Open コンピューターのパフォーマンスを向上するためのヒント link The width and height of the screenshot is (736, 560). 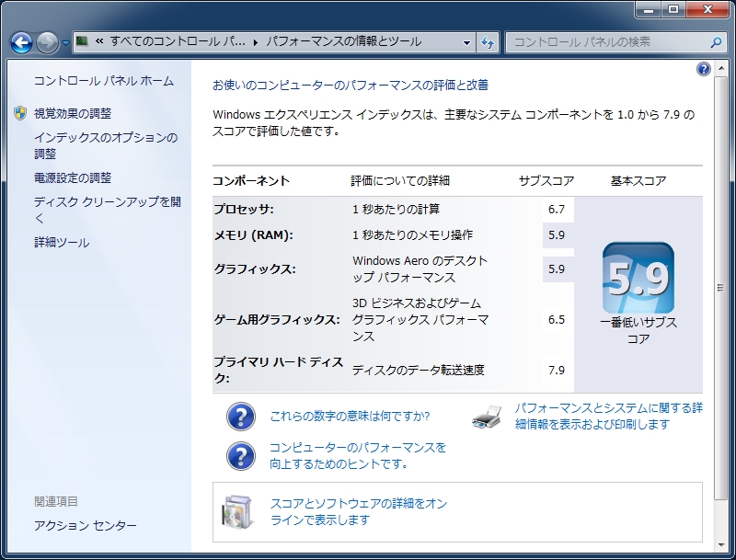tap(358, 455)
